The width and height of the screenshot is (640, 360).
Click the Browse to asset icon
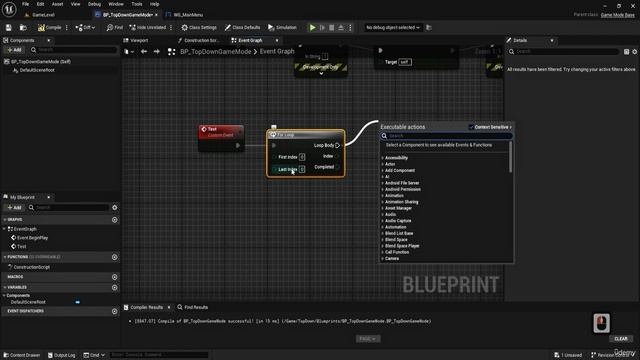click(x=23, y=27)
